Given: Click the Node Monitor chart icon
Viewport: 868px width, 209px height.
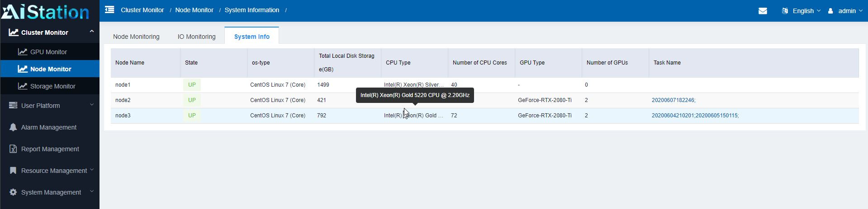Looking at the screenshot, I should pyautogui.click(x=23, y=69).
